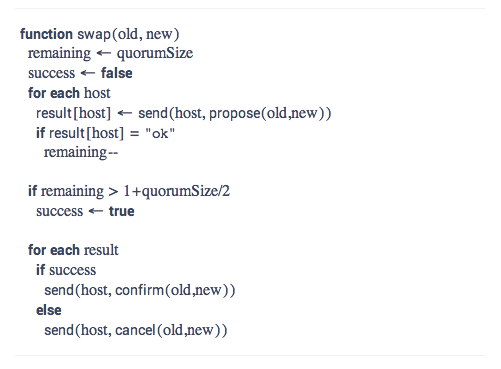This screenshot has height=369, width=501.
Task: Click 'success' before the 'true' assignment
Action: (60, 212)
